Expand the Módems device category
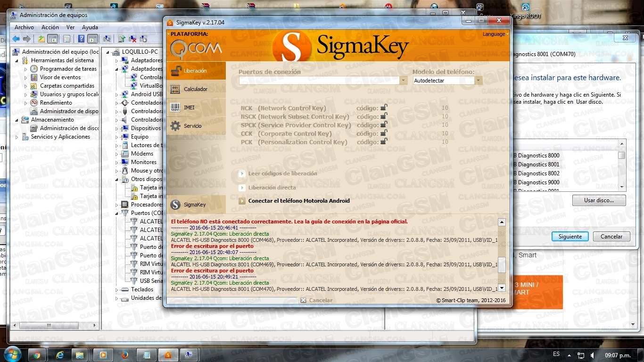644x362 pixels. tap(117, 154)
